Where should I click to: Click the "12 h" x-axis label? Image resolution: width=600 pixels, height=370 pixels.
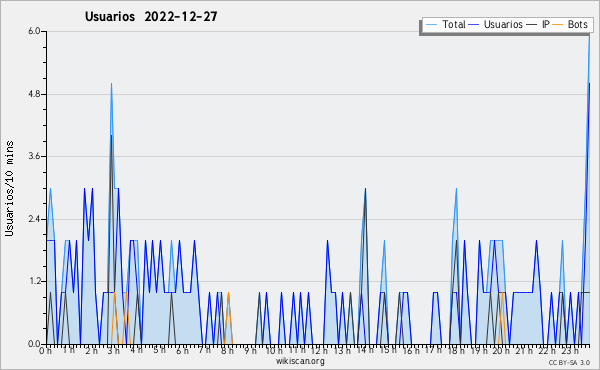click(319, 351)
